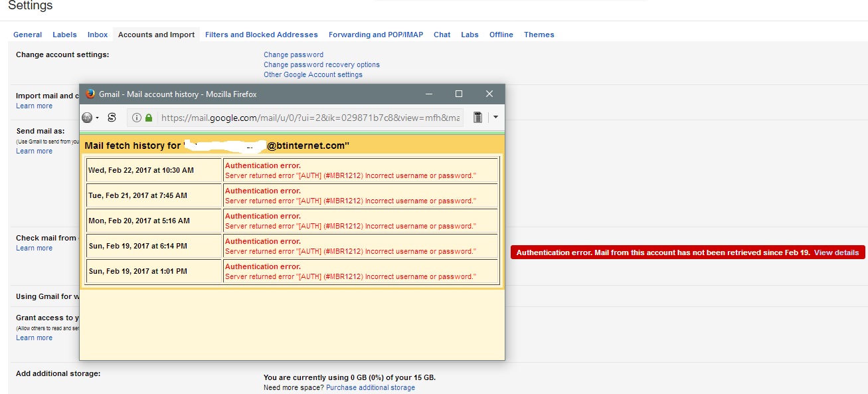
Task: Open the Labs tab
Action: tap(470, 35)
